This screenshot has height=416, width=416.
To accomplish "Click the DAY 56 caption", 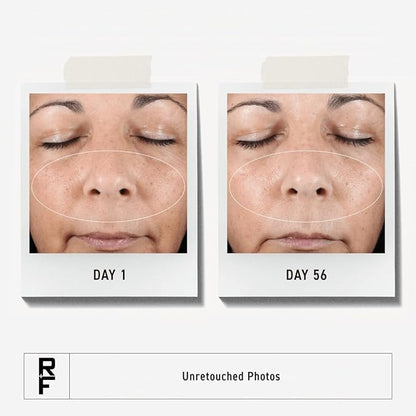I will pos(306,275).
